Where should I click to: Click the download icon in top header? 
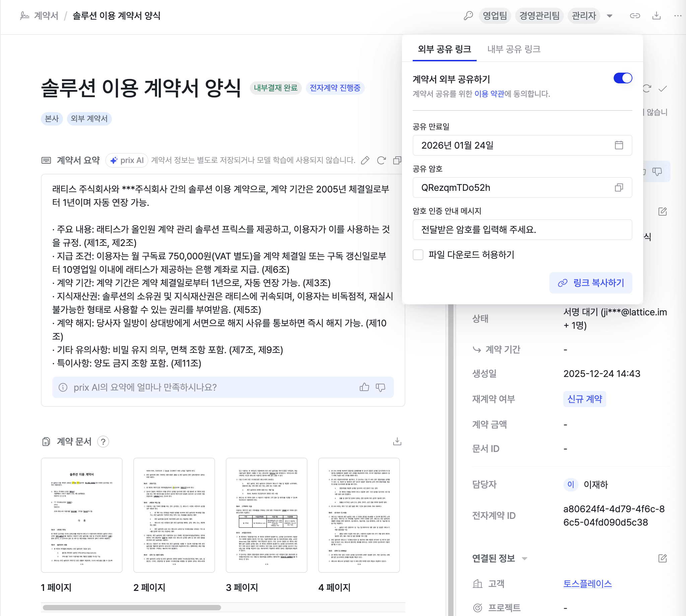pos(656,16)
